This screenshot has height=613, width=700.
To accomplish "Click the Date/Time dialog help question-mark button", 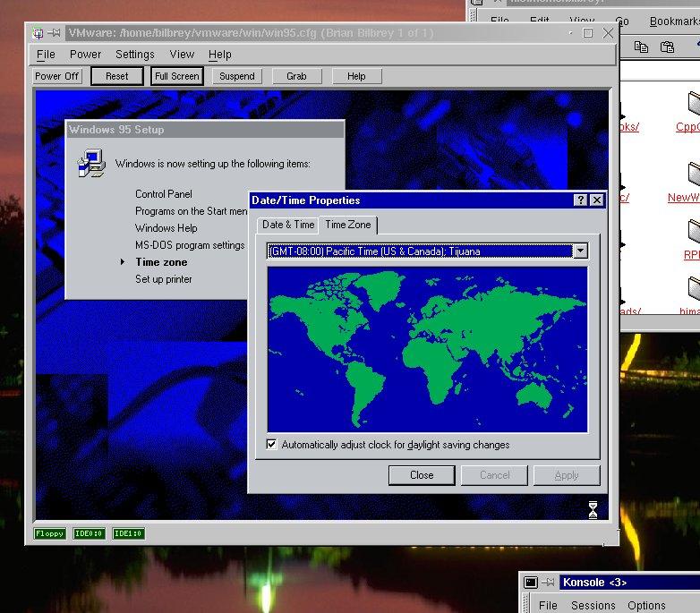I will pos(581,200).
